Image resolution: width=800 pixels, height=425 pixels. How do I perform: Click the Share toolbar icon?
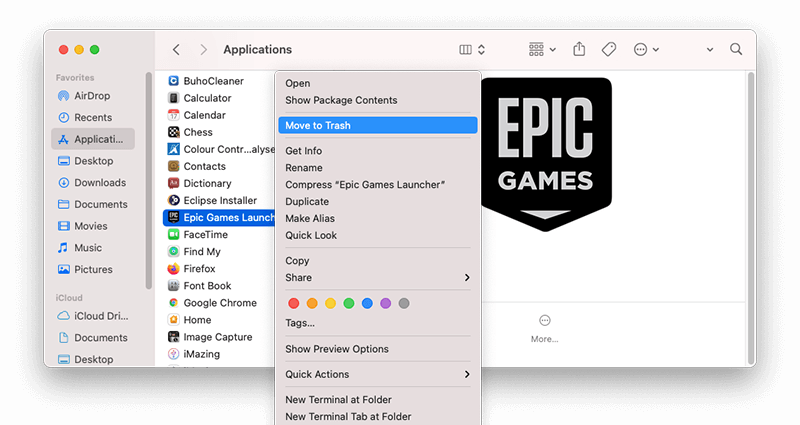coord(579,49)
